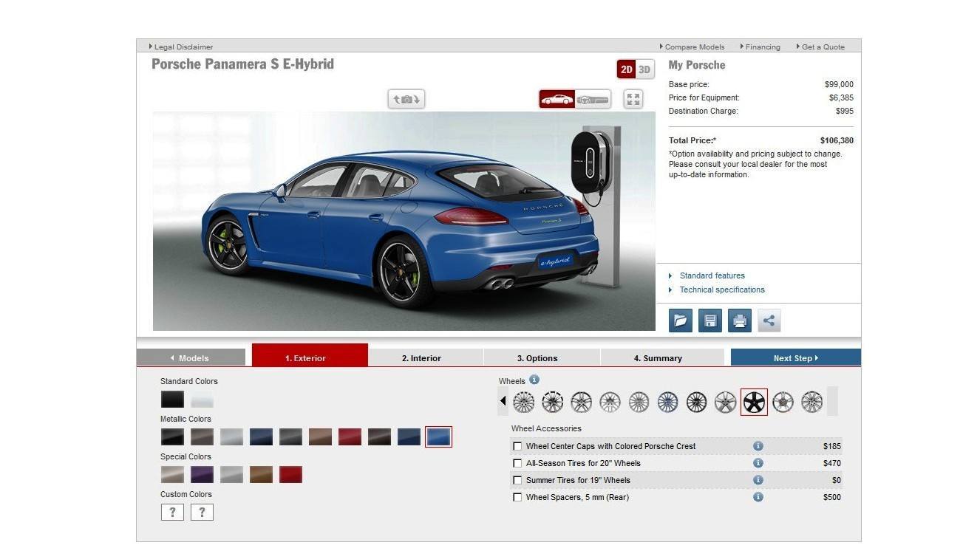Switch the viewer to 3D mode
This screenshot has width=980, height=548.
(x=644, y=69)
